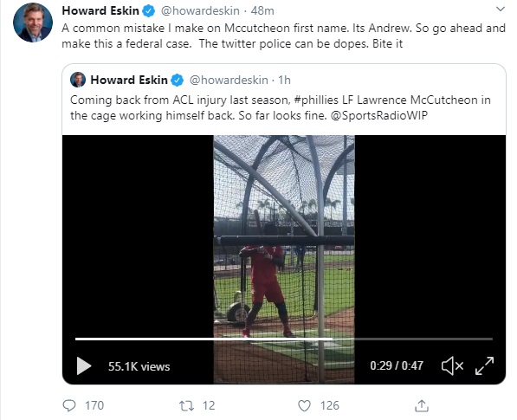Open small avatar in the quoted tweet

pyautogui.click(x=78, y=80)
